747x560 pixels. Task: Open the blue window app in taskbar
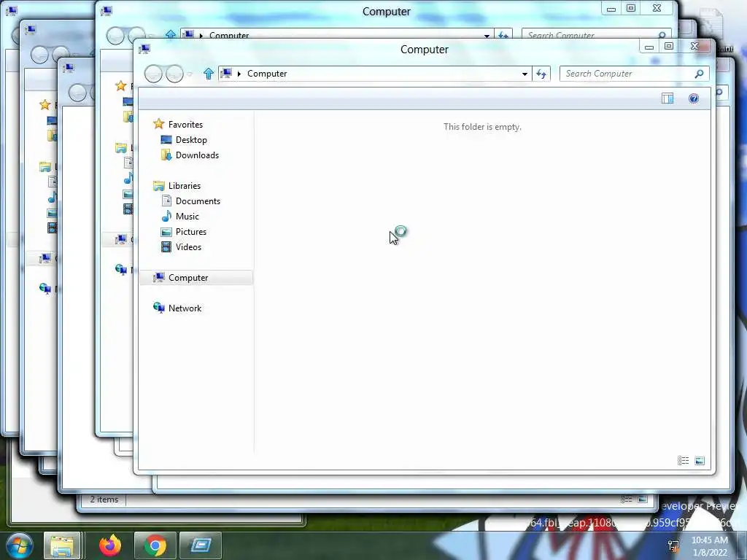[x=201, y=545]
